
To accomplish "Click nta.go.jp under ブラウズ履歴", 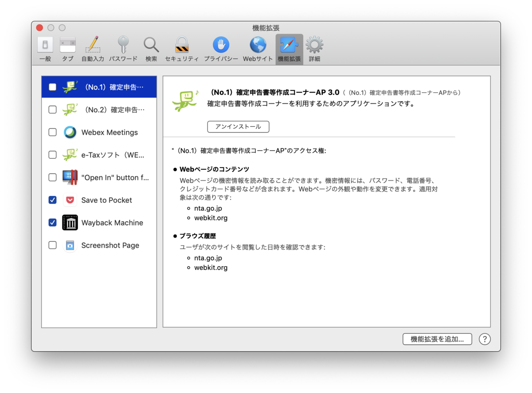I will [208, 258].
